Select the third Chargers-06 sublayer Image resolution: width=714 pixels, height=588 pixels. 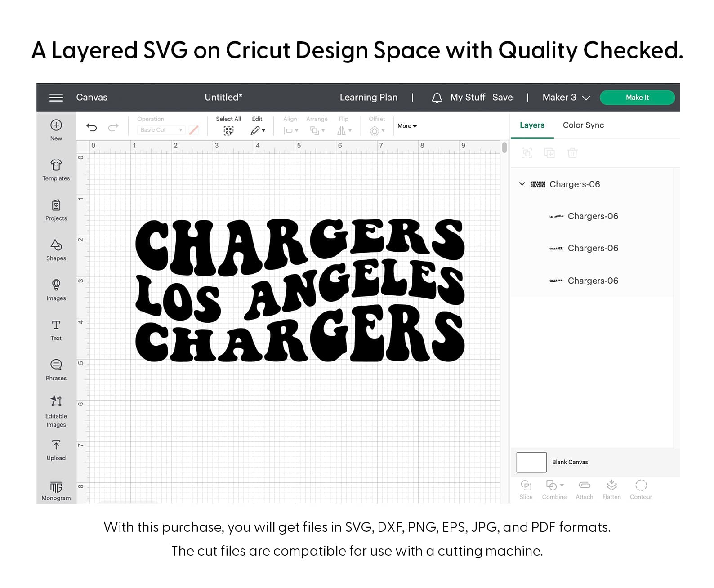(x=592, y=281)
